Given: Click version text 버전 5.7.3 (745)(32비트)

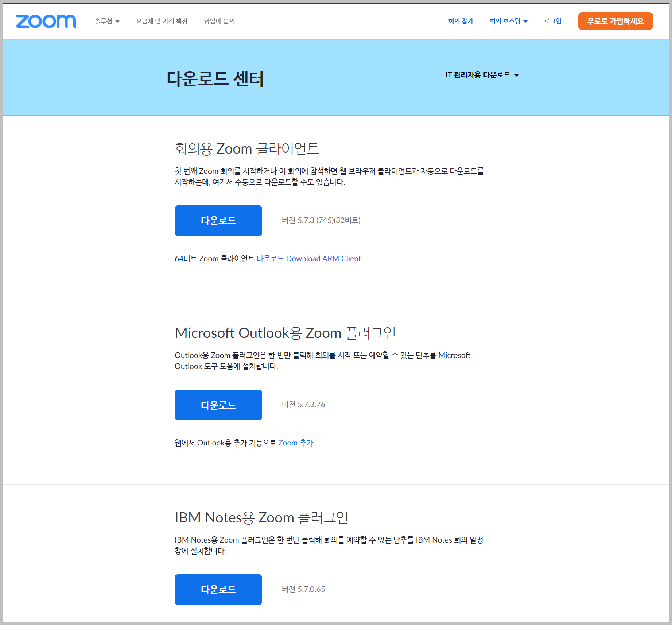Looking at the screenshot, I should [321, 220].
